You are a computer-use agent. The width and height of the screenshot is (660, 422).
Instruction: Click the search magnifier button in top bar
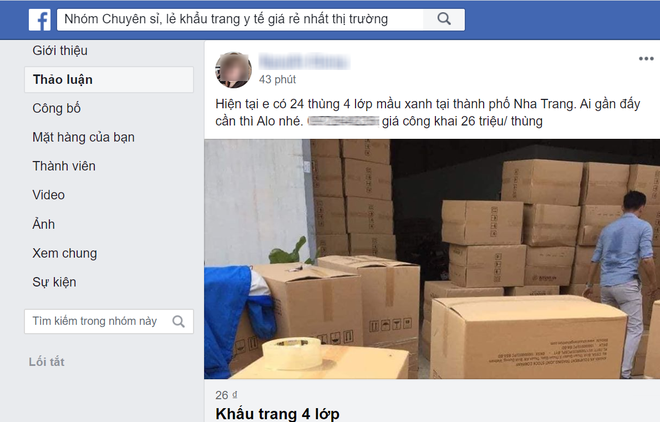[444, 19]
